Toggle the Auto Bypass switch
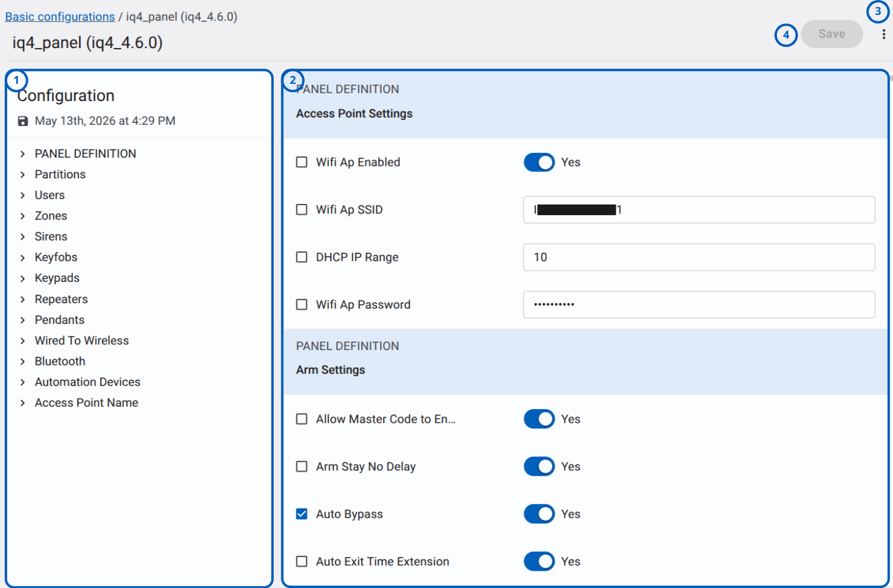 [539, 514]
